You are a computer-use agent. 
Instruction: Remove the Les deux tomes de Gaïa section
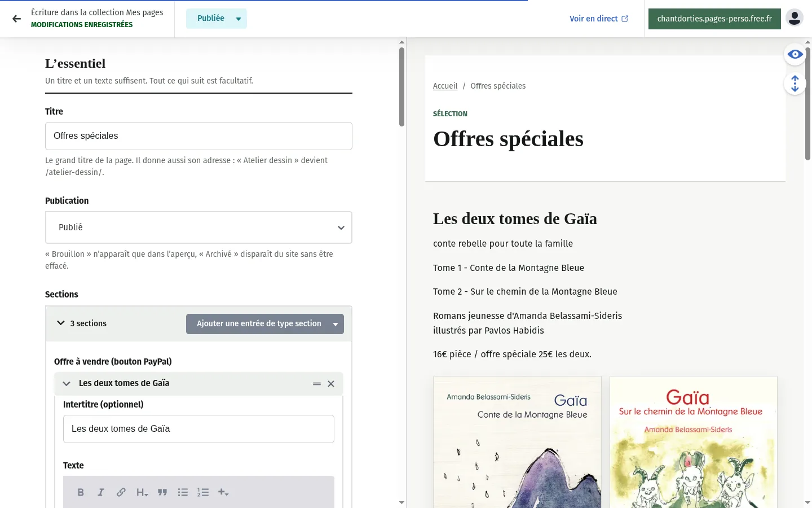[x=331, y=384]
